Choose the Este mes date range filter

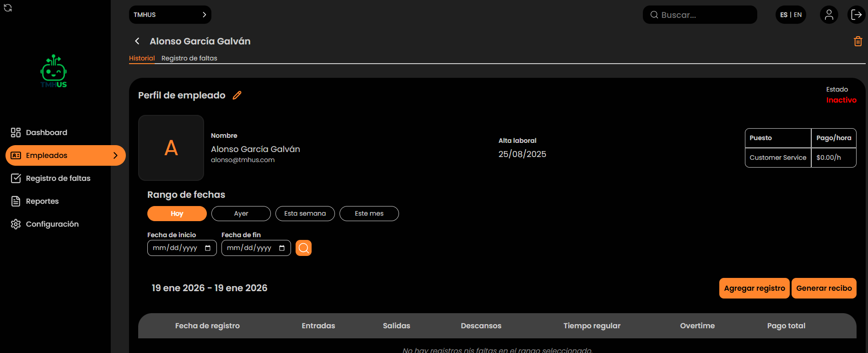coord(369,214)
